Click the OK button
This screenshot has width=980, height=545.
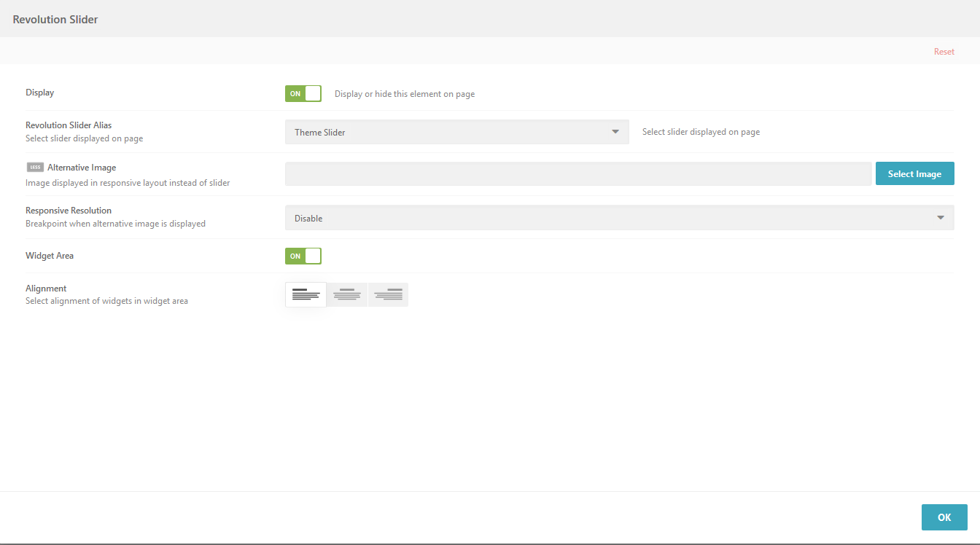(944, 517)
